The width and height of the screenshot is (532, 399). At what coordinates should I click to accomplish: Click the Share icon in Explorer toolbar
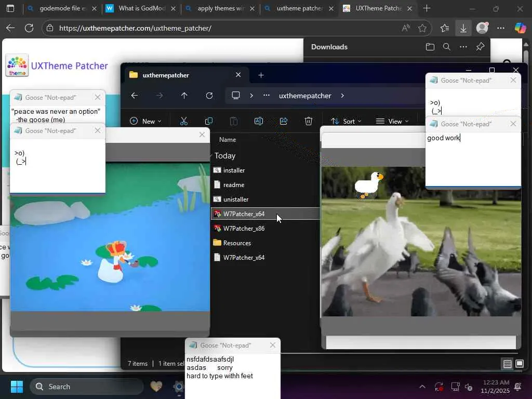point(284,121)
